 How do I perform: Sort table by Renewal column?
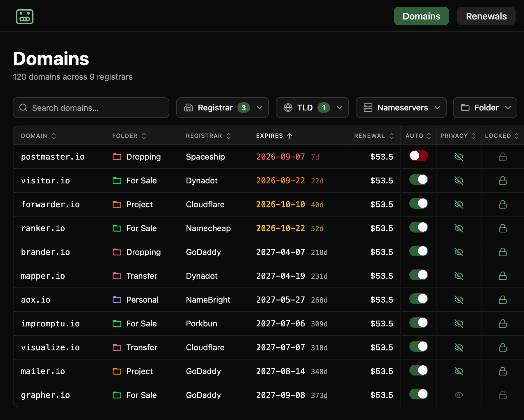[374, 136]
